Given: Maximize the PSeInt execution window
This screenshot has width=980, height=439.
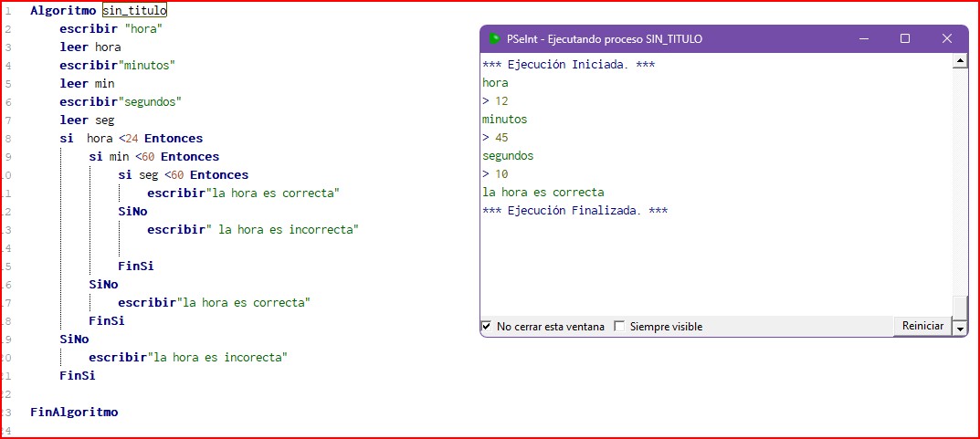Looking at the screenshot, I should coord(905,39).
